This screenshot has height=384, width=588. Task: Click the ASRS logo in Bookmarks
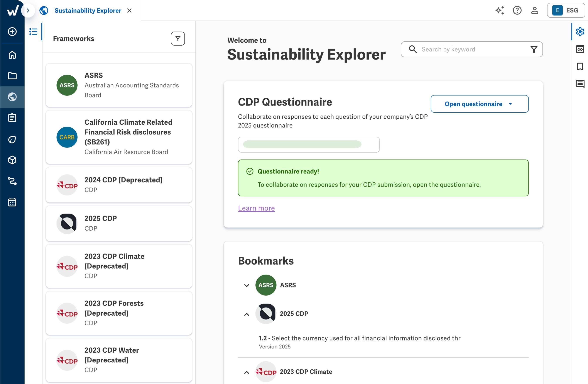pos(266,285)
